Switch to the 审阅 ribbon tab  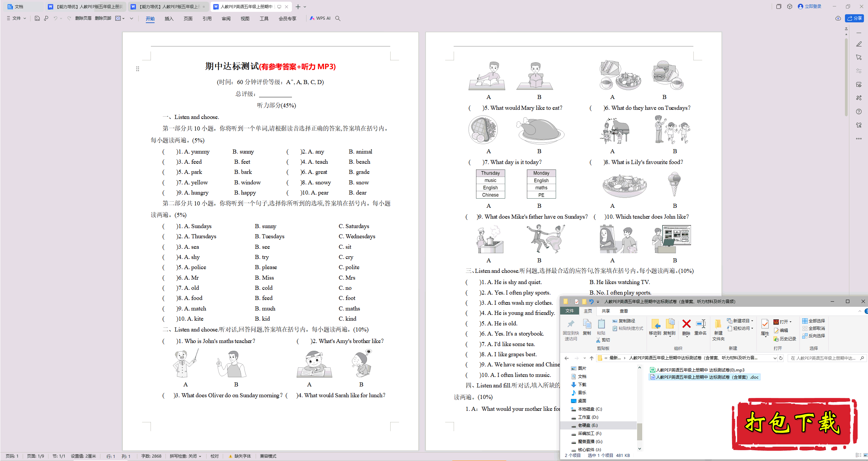point(226,19)
